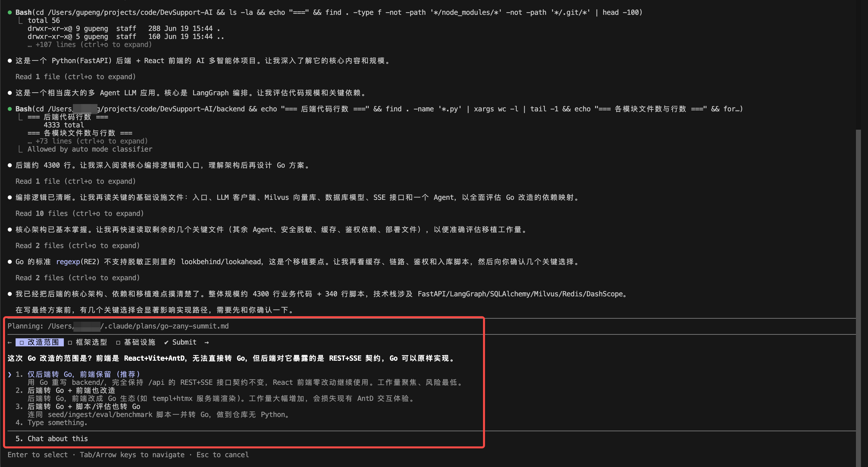Click the 'Enter to select' hint
868x467 pixels.
[x=37, y=455]
